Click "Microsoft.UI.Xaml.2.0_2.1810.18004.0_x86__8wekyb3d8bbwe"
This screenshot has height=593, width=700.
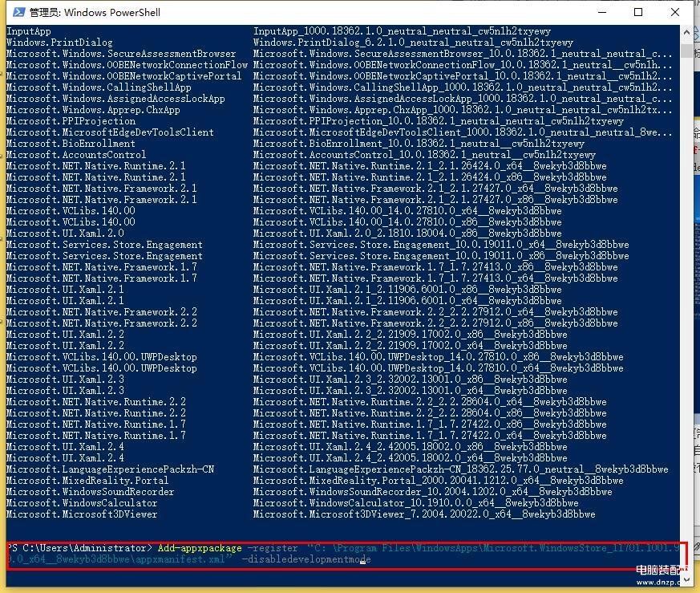(x=407, y=234)
